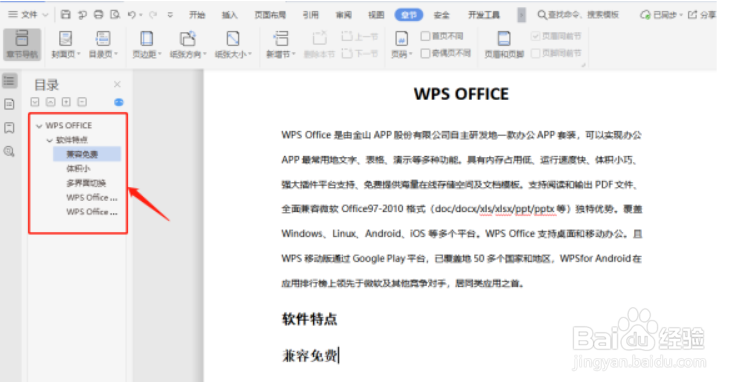747x388 pixels.
Task: Open the 文件 file menu
Action: click(x=29, y=15)
